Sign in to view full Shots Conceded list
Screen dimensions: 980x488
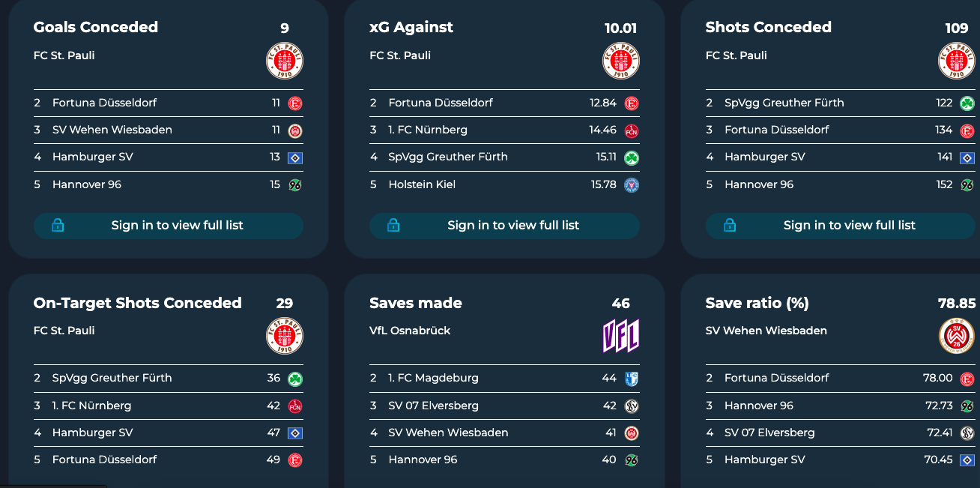849,225
